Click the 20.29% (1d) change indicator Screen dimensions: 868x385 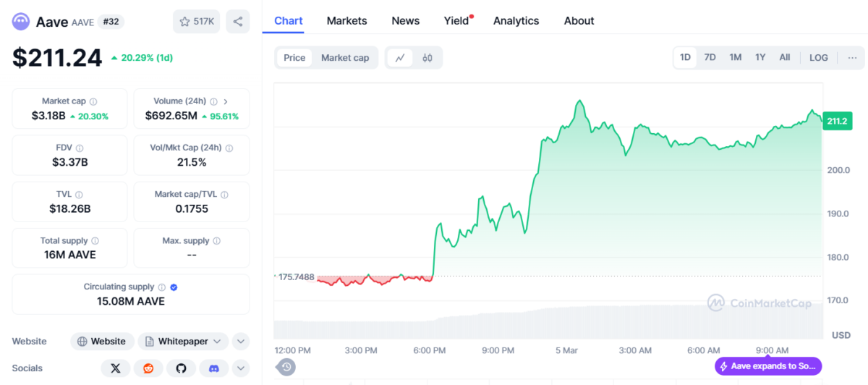pyautogui.click(x=142, y=57)
